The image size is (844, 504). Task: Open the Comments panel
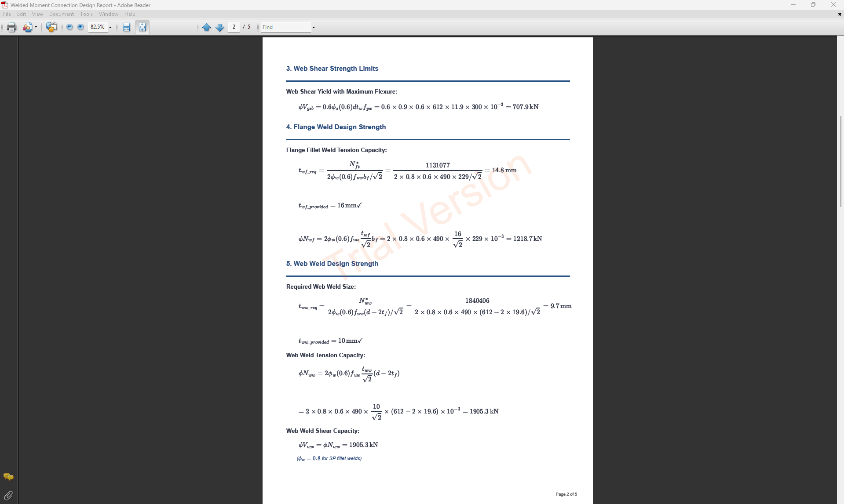coord(8,477)
